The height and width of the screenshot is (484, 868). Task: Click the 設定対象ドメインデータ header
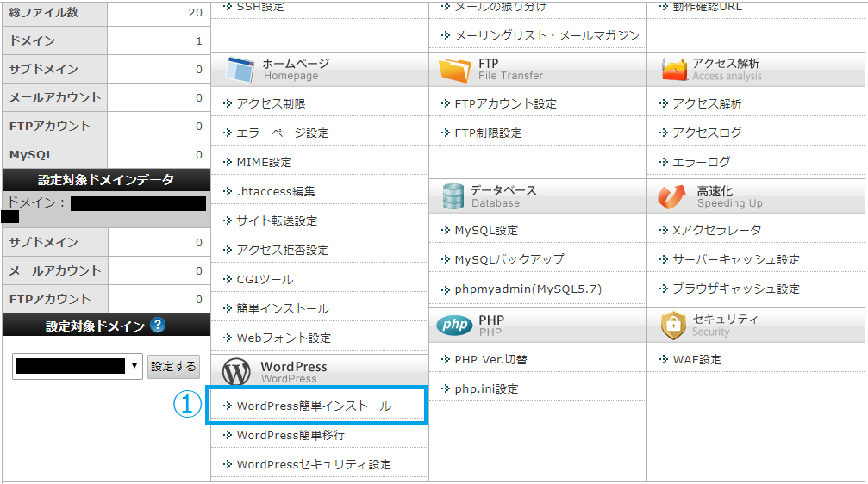point(106,180)
